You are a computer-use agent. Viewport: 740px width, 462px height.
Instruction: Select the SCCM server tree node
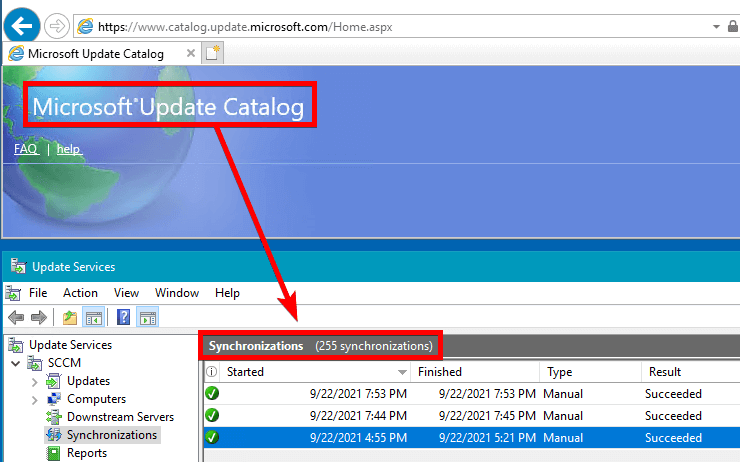pyautogui.click(x=64, y=363)
